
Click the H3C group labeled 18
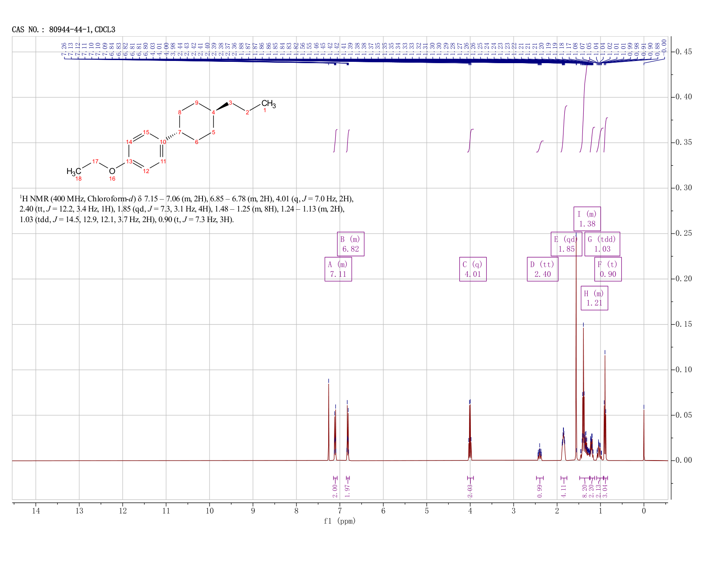point(74,171)
